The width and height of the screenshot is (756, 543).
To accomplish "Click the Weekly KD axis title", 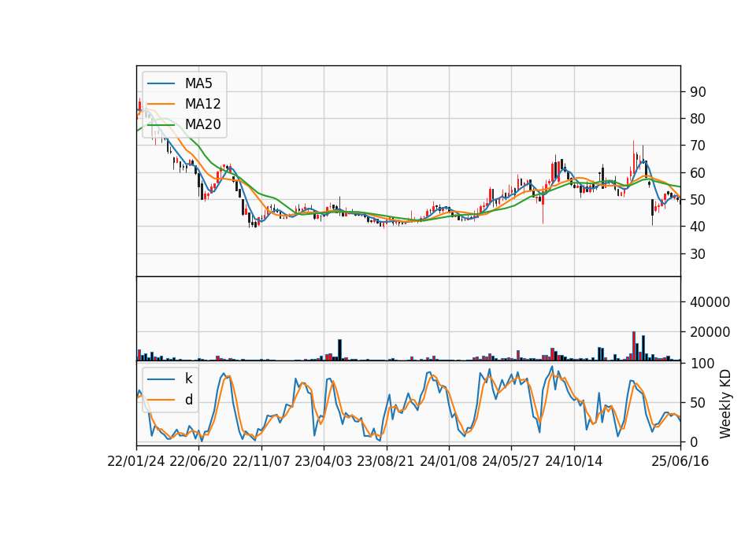I will point(725,404).
